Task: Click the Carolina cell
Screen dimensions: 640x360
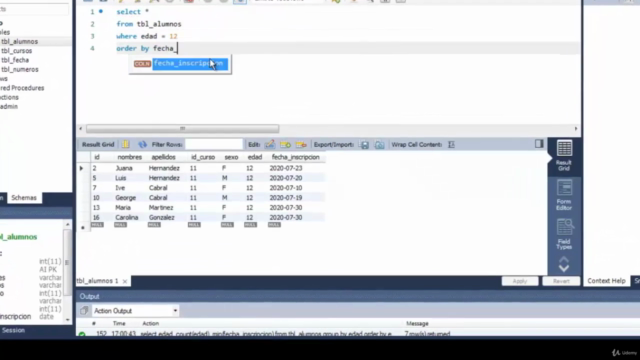Action: [x=127, y=218]
